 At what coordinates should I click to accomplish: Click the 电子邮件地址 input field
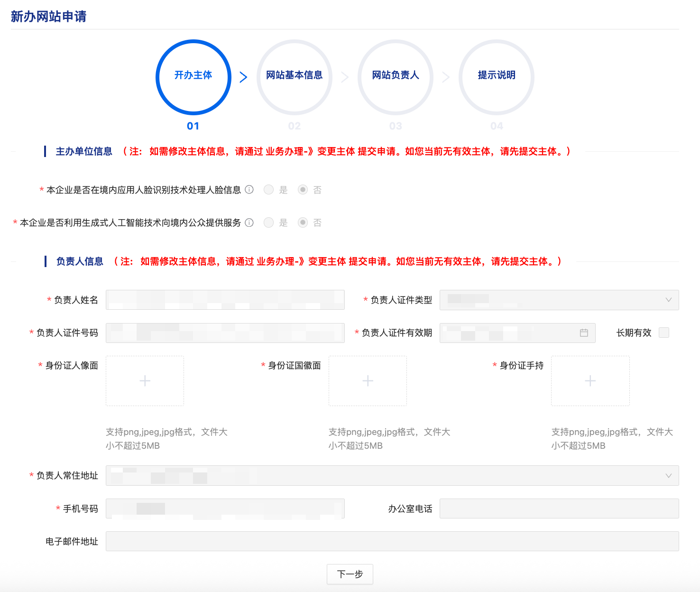coord(392,541)
